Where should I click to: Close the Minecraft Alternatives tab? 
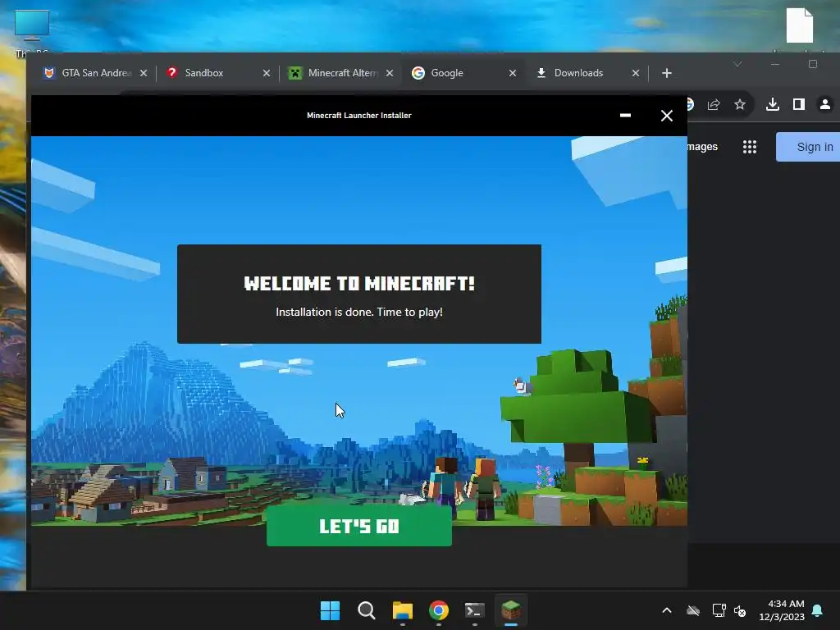tap(390, 73)
